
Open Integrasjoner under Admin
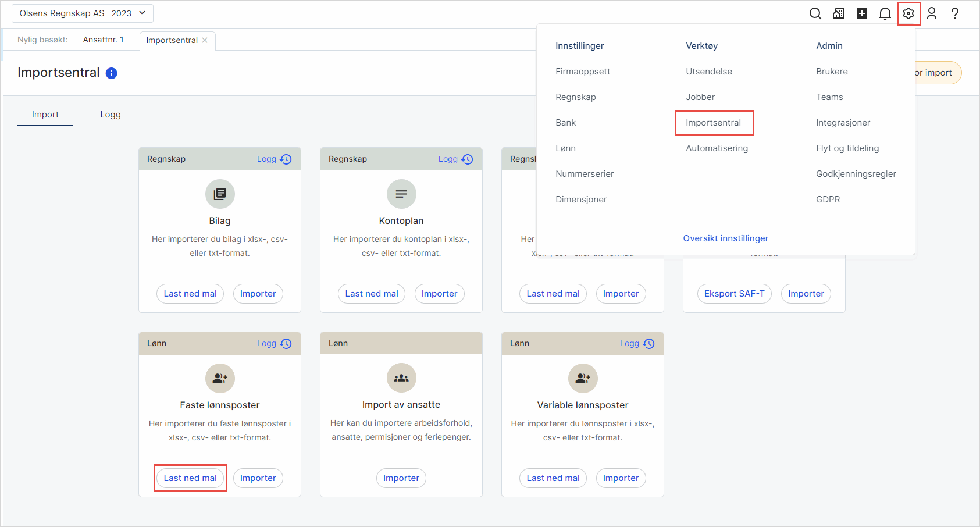click(843, 123)
